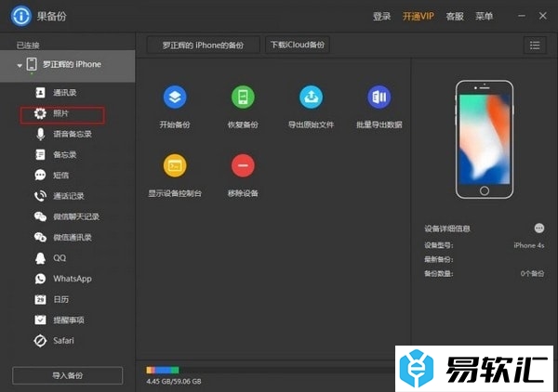Open the 菜单 menu
The height and width of the screenshot is (392, 558).
(484, 17)
